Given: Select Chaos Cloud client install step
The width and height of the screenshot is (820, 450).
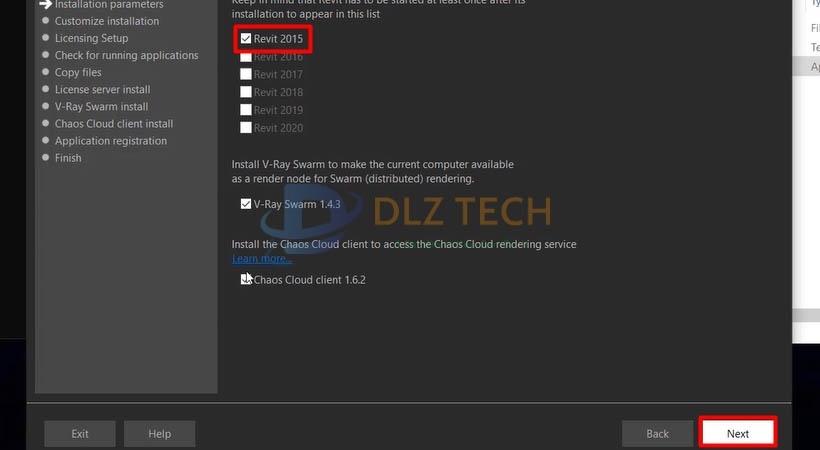Looking at the screenshot, I should 114,123.
